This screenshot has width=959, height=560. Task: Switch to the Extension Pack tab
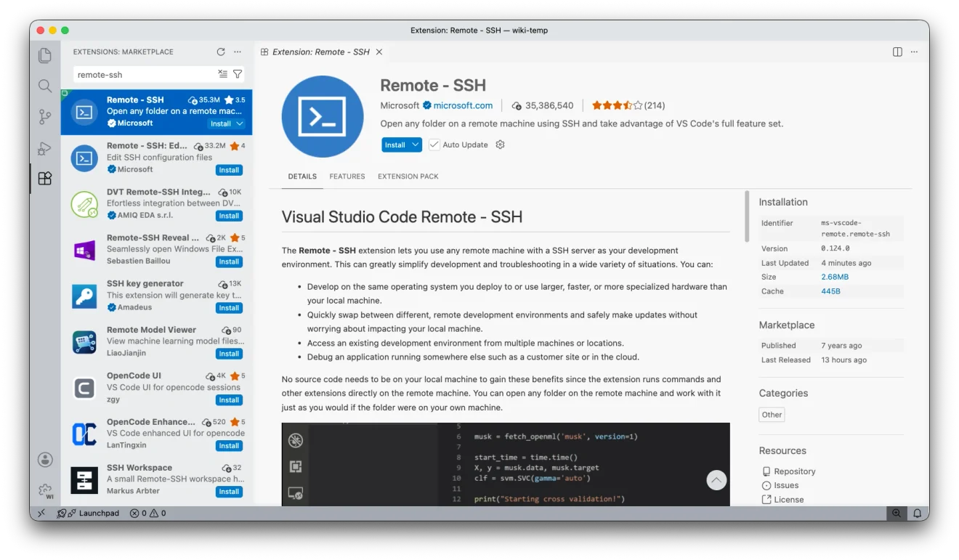(x=408, y=176)
